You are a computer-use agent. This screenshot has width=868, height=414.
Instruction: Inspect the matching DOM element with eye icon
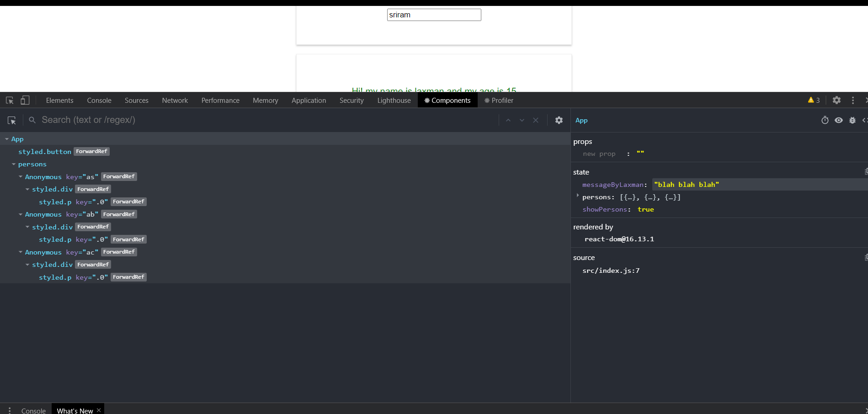coord(839,120)
